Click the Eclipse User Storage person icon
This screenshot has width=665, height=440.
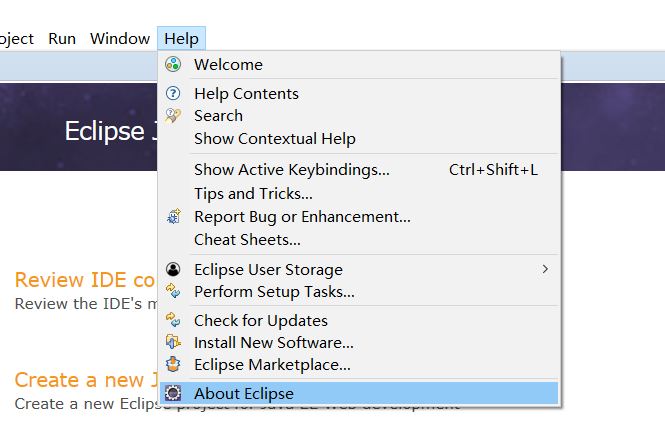(x=173, y=269)
